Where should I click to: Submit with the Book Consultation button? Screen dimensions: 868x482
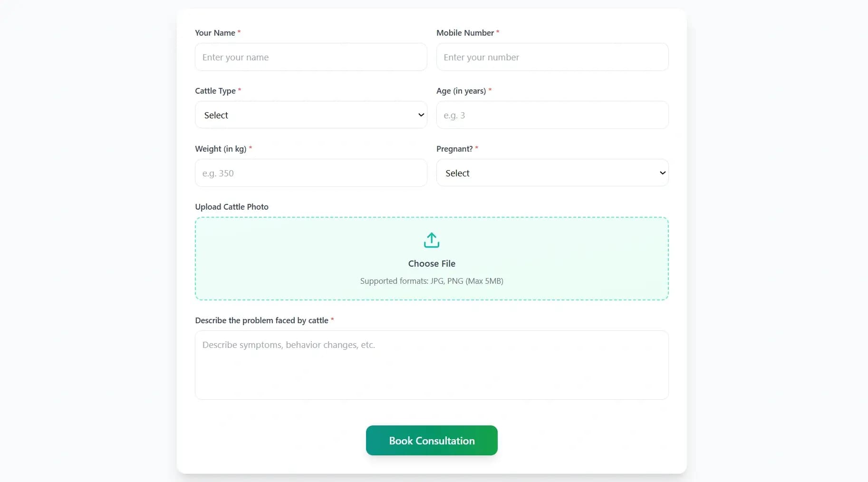coord(432,440)
